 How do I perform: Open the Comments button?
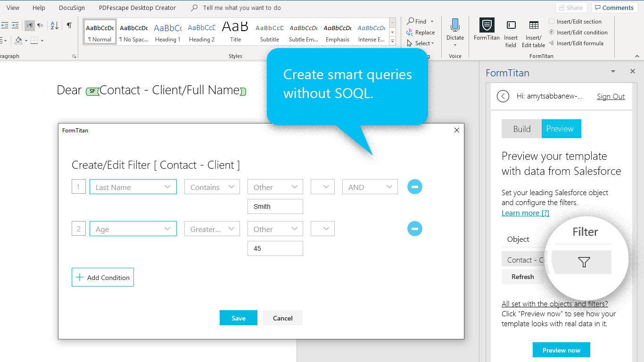616,8
